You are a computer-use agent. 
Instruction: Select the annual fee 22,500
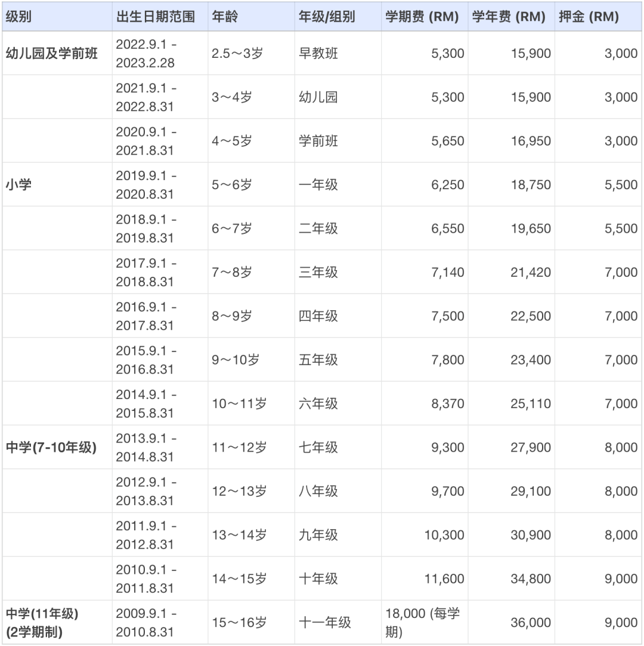click(511, 316)
